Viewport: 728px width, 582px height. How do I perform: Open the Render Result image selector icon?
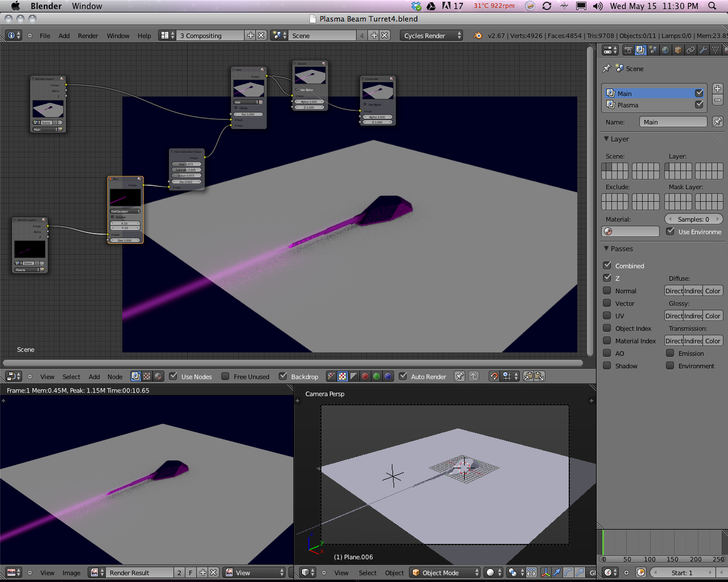97,572
